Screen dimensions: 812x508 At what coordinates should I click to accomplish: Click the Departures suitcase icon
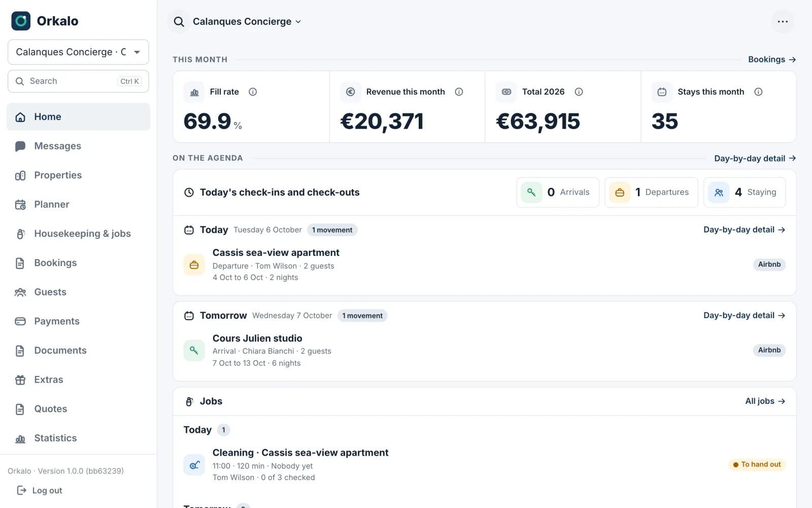[620, 193]
